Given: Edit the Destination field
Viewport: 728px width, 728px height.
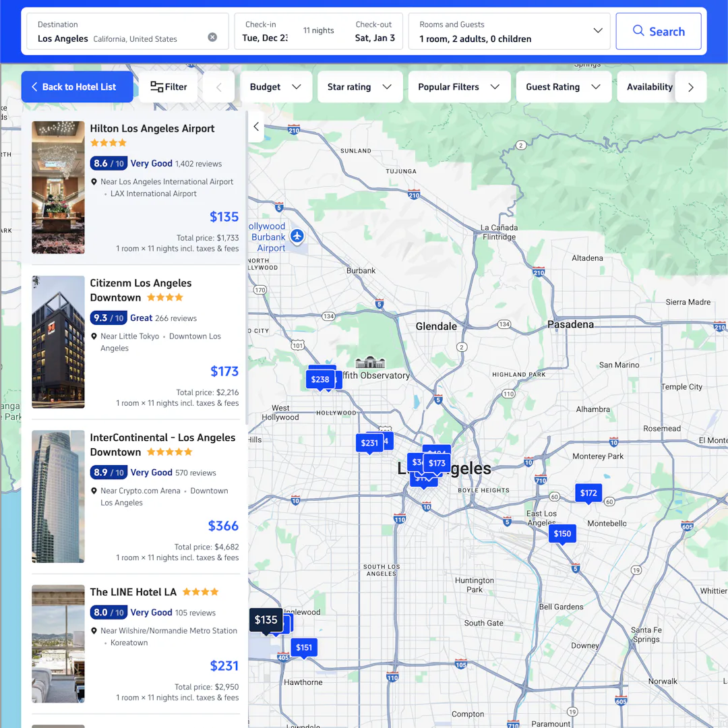Looking at the screenshot, I should pos(127,31).
